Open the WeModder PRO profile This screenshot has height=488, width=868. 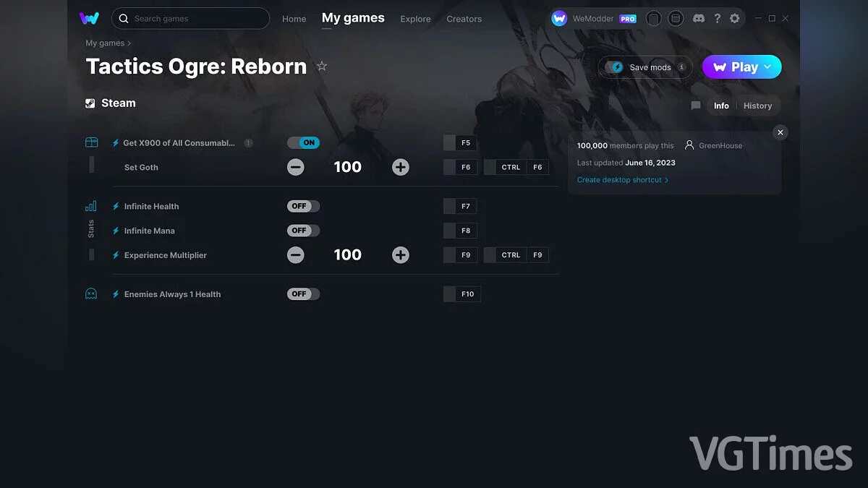[594, 19]
